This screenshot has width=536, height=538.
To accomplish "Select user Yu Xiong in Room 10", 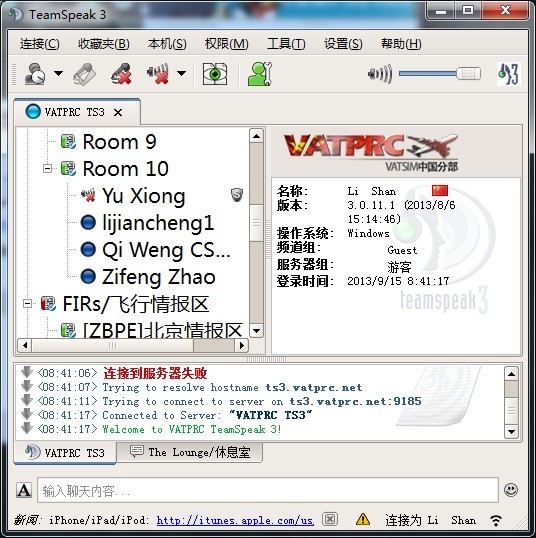I will pyautogui.click(x=144, y=196).
